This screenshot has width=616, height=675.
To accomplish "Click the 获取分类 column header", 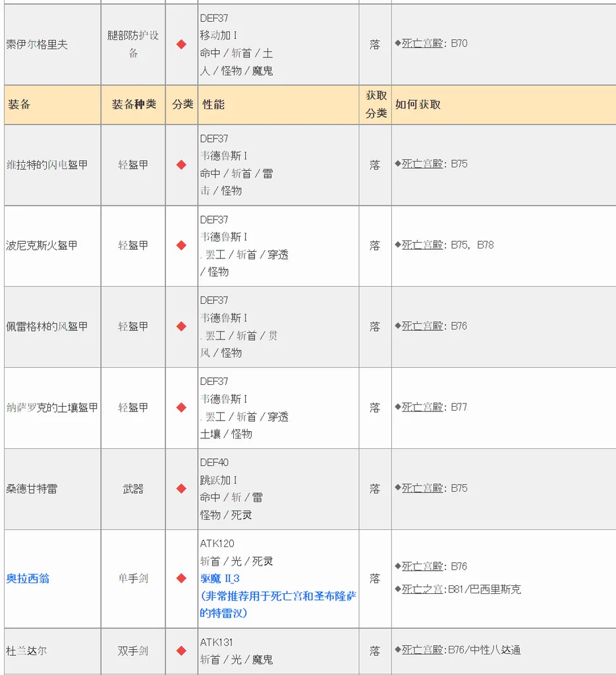I will (376, 105).
